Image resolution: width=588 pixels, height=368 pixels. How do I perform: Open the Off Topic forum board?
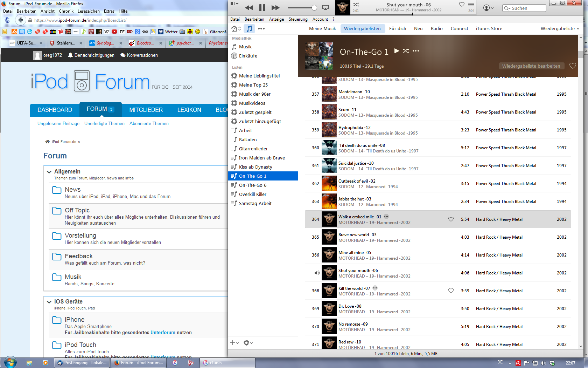(x=77, y=210)
